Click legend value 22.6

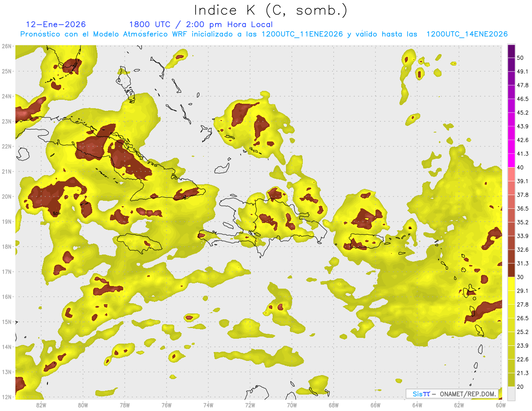[x=523, y=360]
